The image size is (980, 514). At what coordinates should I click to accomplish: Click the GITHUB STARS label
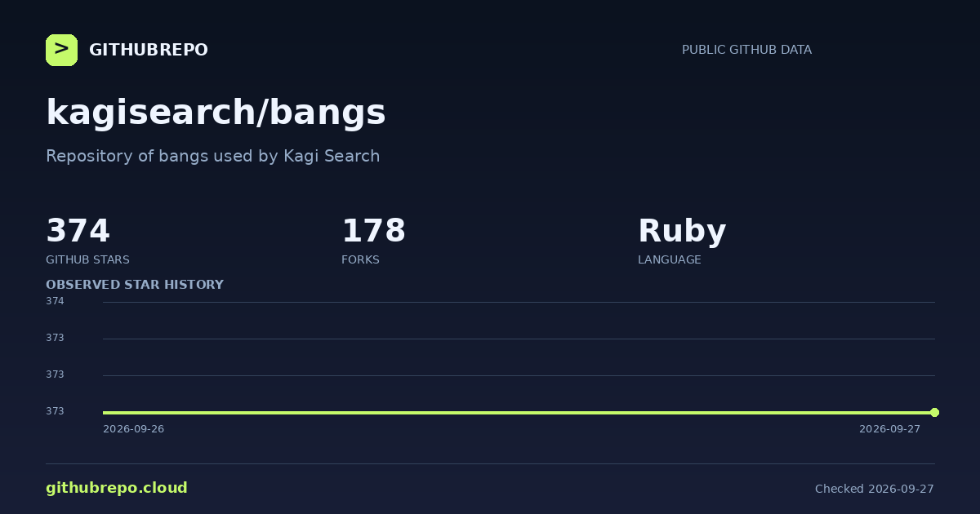87,259
